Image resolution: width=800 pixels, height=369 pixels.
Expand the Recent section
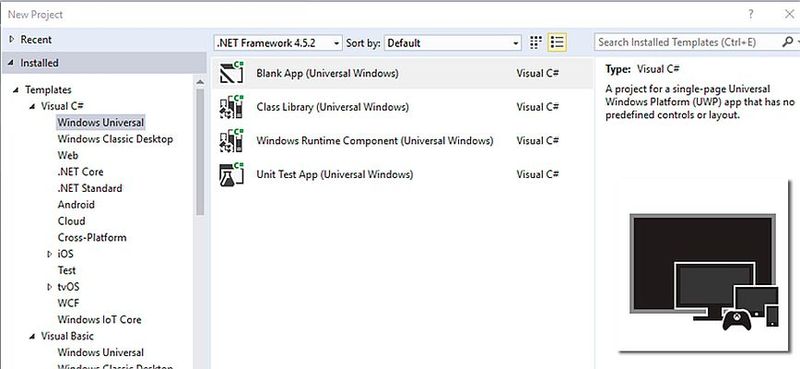pyautogui.click(x=12, y=39)
